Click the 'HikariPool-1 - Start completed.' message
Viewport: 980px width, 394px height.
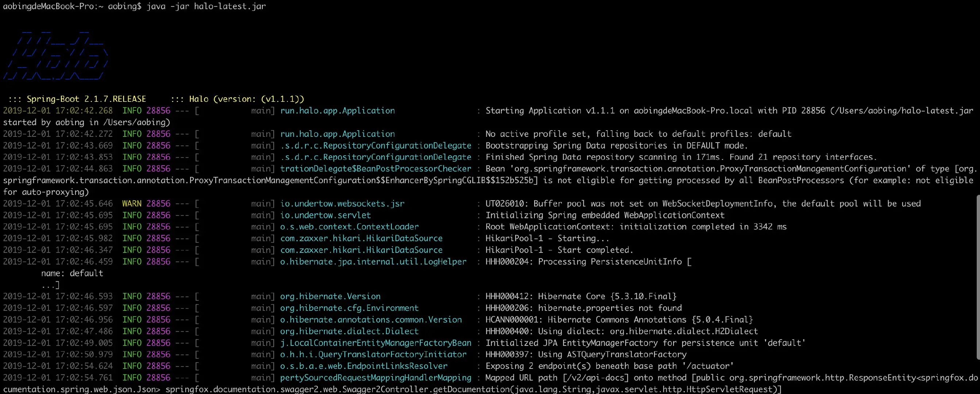(559, 250)
